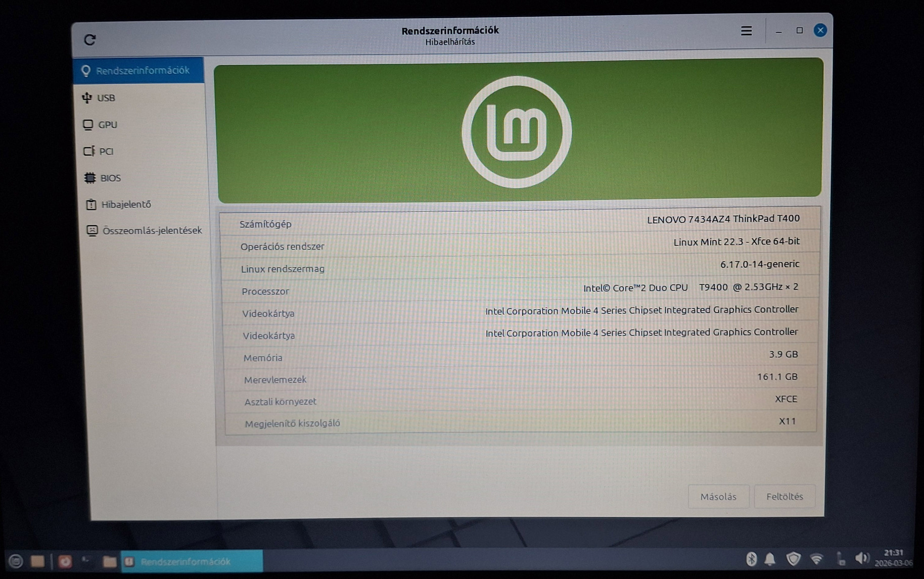Minimize the Rendszerinformációk window

point(778,31)
